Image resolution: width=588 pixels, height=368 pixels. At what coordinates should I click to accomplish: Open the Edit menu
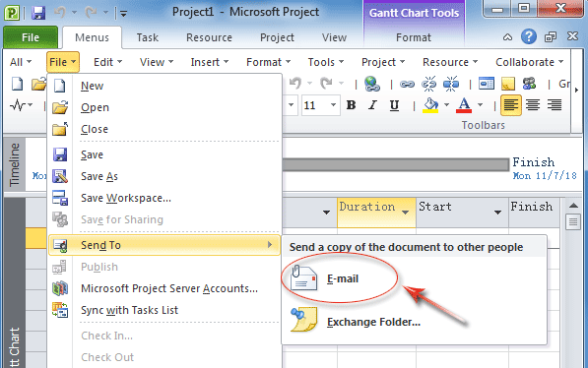pyautogui.click(x=108, y=62)
